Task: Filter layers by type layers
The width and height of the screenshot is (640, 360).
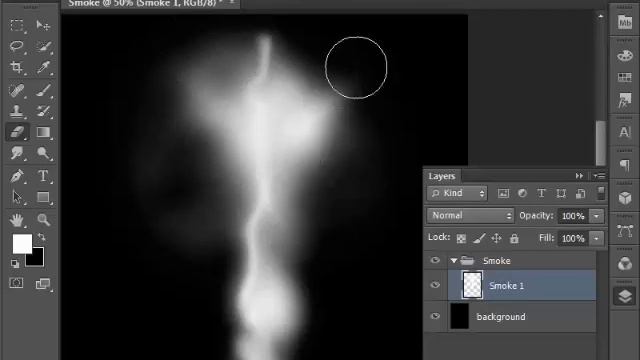Action: (541, 193)
